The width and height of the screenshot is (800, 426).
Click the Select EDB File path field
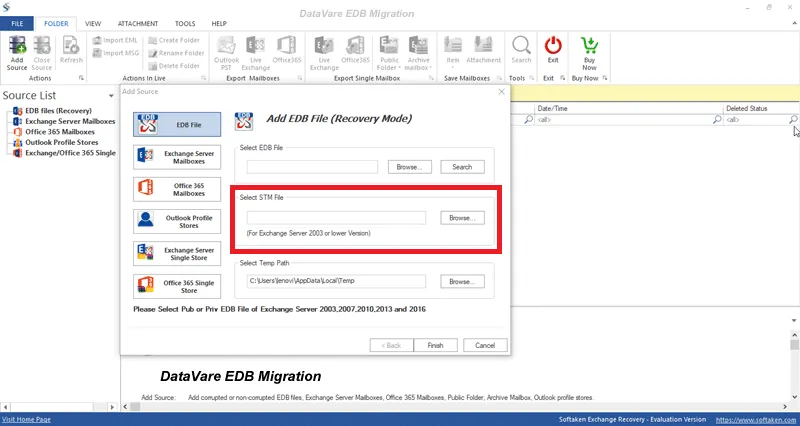[x=312, y=167]
